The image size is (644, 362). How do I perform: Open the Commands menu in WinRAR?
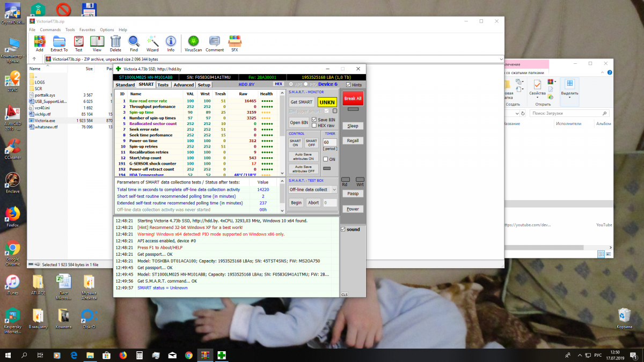(50, 30)
